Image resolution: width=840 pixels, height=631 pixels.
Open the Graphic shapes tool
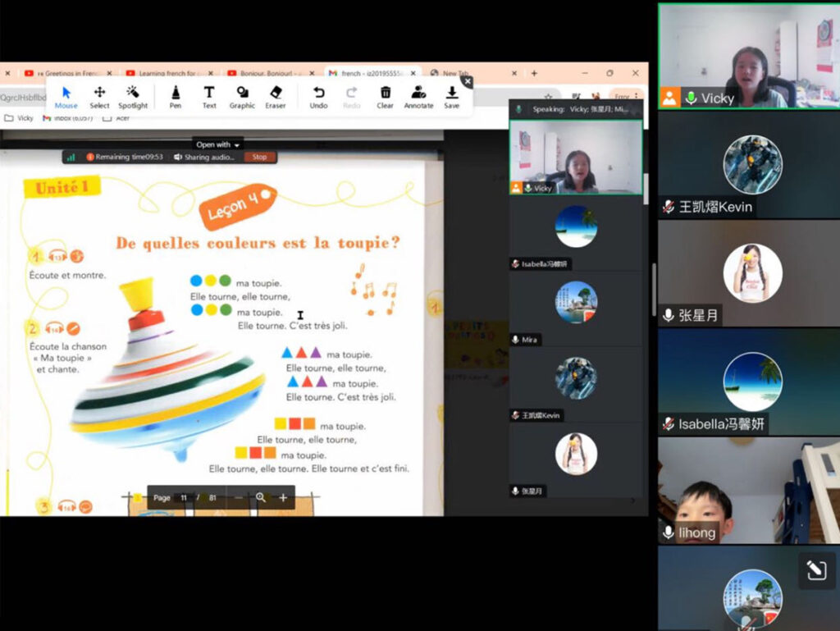[x=242, y=98]
